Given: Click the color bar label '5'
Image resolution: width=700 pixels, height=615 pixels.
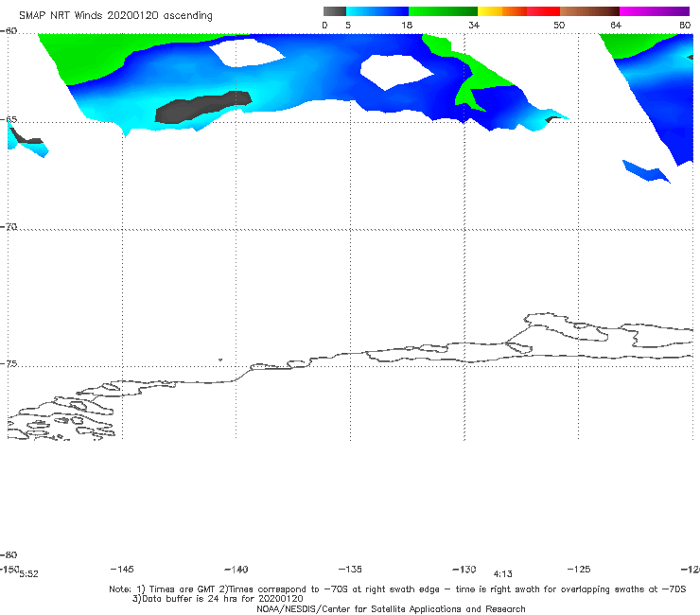Looking at the screenshot, I should [x=348, y=26].
